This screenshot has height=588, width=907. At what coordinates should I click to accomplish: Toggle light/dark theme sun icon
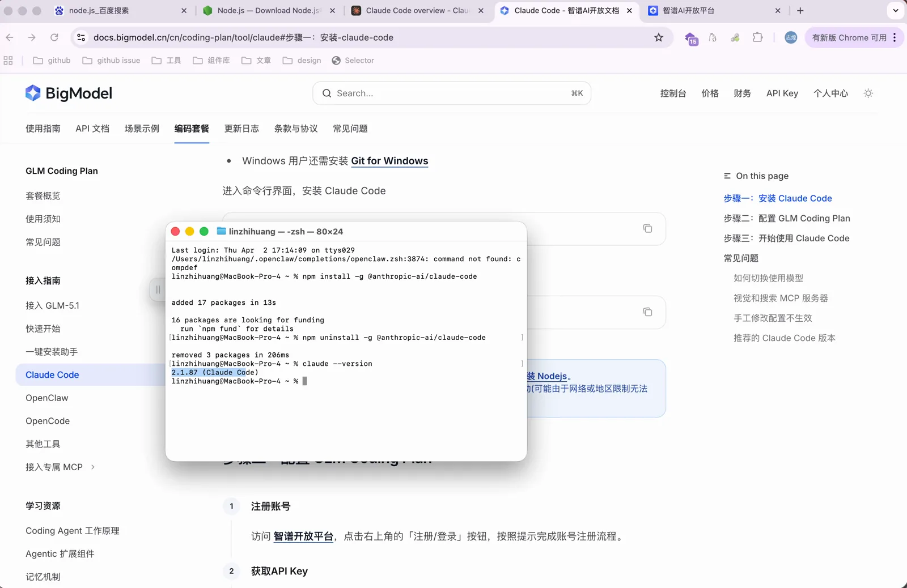868,93
